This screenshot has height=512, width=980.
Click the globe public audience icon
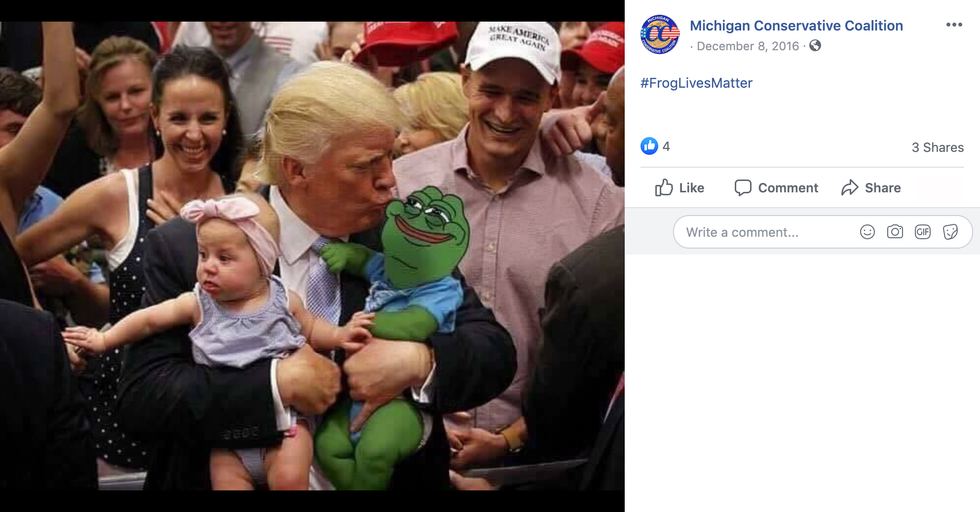815,46
